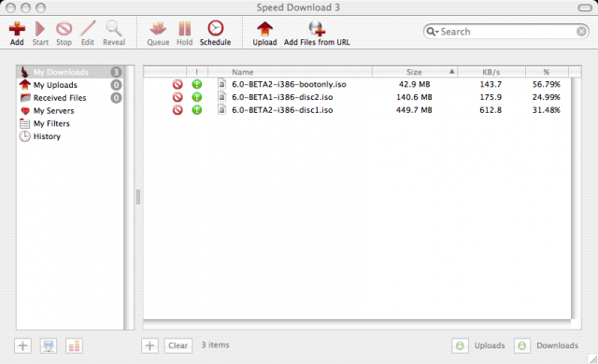Click plus button below the sidebar
Viewport: 598px width, 364px height.
coord(22,345)
